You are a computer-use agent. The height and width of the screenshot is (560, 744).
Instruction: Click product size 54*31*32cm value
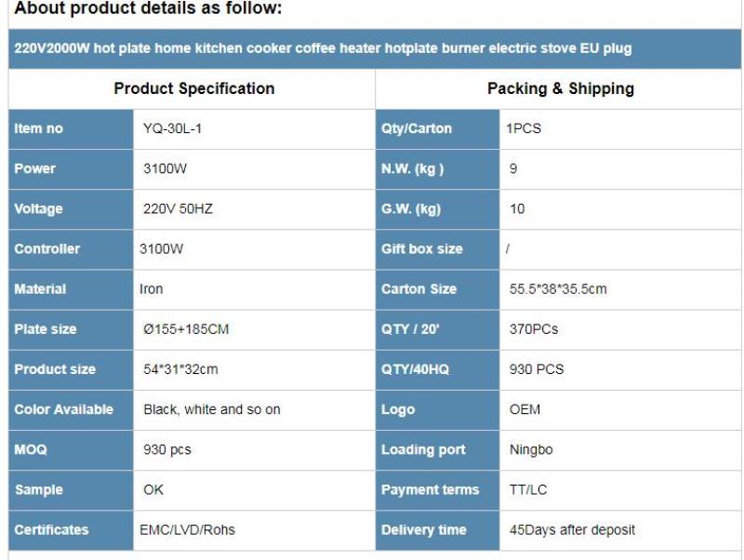(180, 369)
